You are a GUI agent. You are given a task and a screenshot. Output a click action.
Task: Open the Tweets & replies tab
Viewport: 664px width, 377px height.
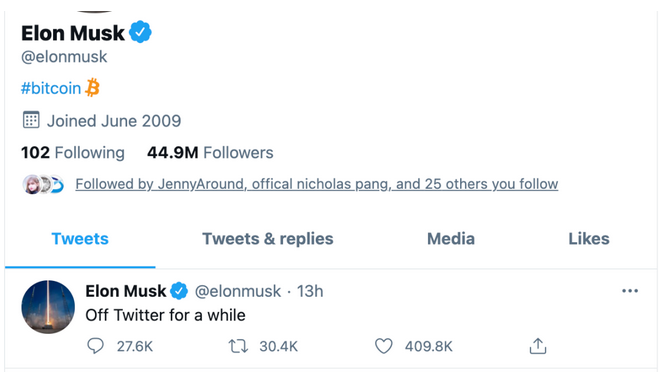(x=268, y=239)
